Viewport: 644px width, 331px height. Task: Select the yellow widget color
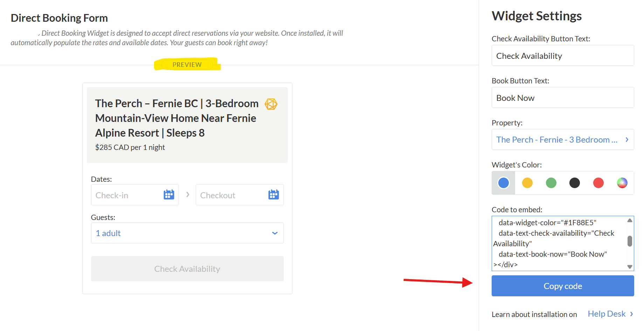[x=527, y=183]
